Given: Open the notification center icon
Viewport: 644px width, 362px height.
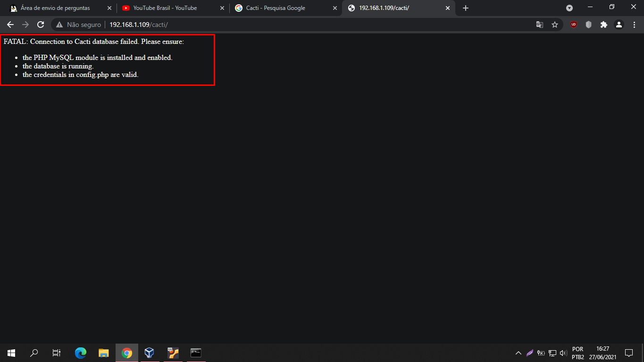Looking at the screenshot, I should pyautogui.click(x=628, y=353).
